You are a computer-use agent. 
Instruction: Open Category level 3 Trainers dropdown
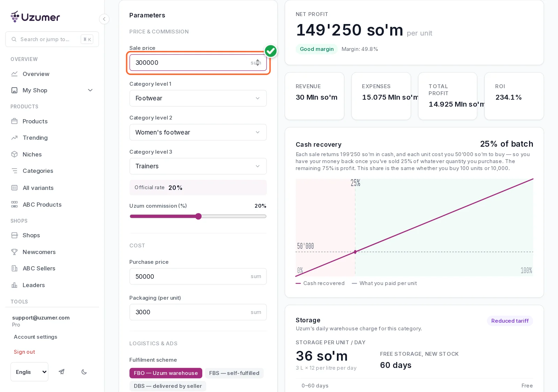[198, 166]
